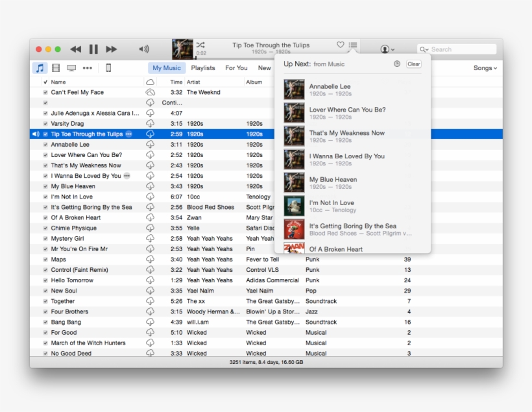Switch to the Movies library icon
The image size is (532, 412).
pos(56,68)
